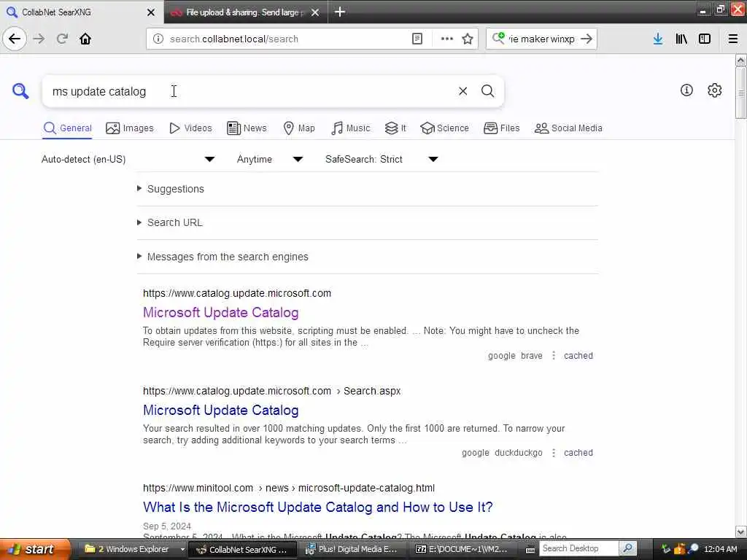Submit search with the magnifier button
747x560 pixels.
click(x=487, y=91)
